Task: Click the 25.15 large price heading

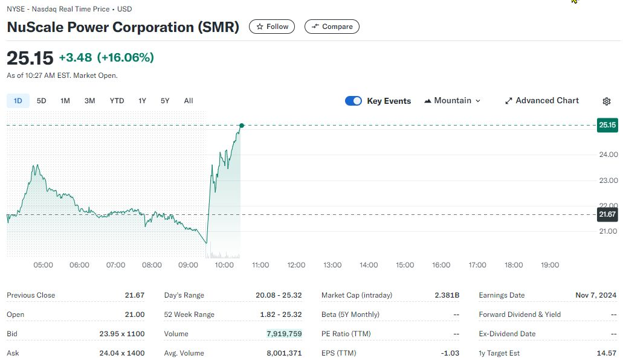Action: (x=30, y=59)
